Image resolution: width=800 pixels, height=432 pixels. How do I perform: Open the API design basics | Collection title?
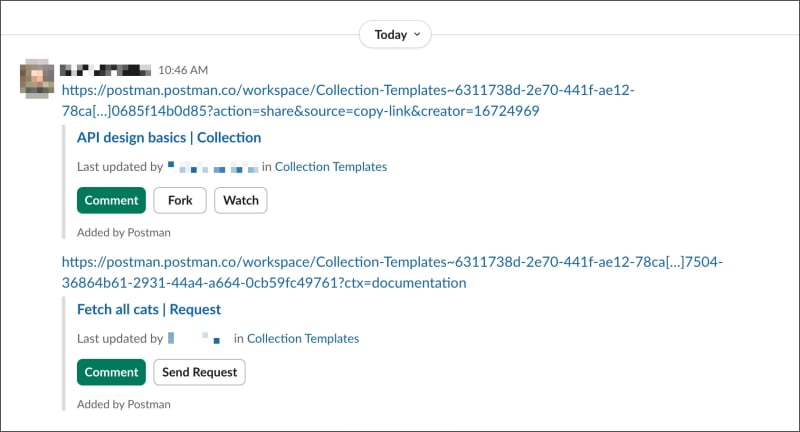(x=169, y=138)
